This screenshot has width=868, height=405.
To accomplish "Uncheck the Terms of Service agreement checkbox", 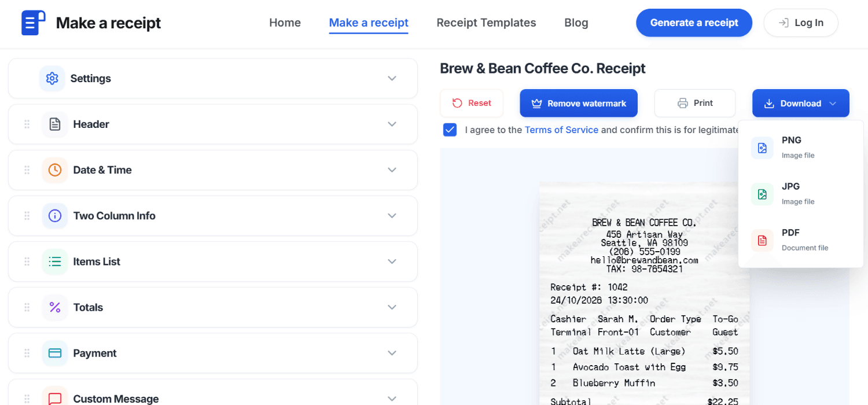I will pyautogui.click(x=450, y=130).
